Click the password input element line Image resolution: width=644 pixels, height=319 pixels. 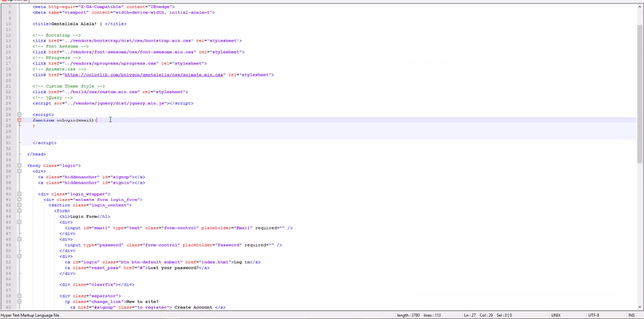tap(173, 245)
